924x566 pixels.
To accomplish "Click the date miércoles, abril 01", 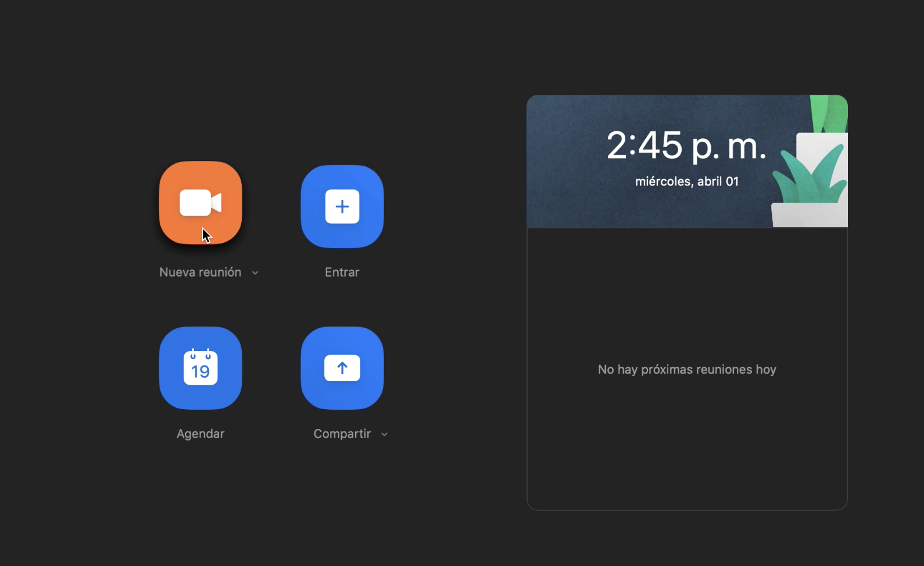I will click(687, 181).
